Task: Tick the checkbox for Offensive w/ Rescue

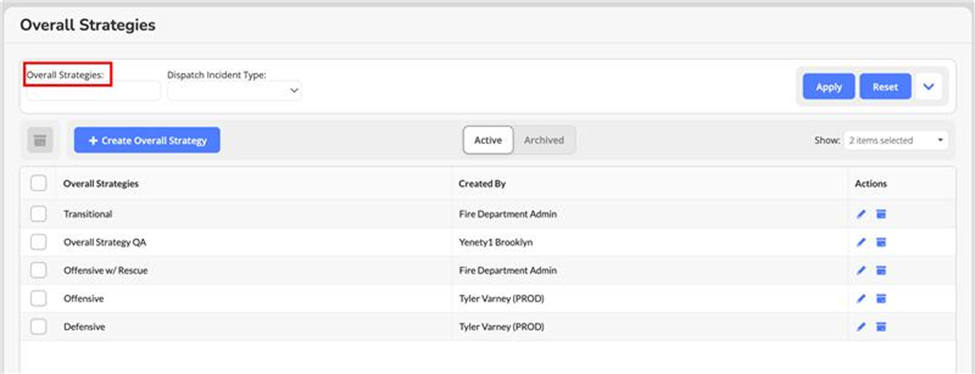Action: tap(39, 271)
